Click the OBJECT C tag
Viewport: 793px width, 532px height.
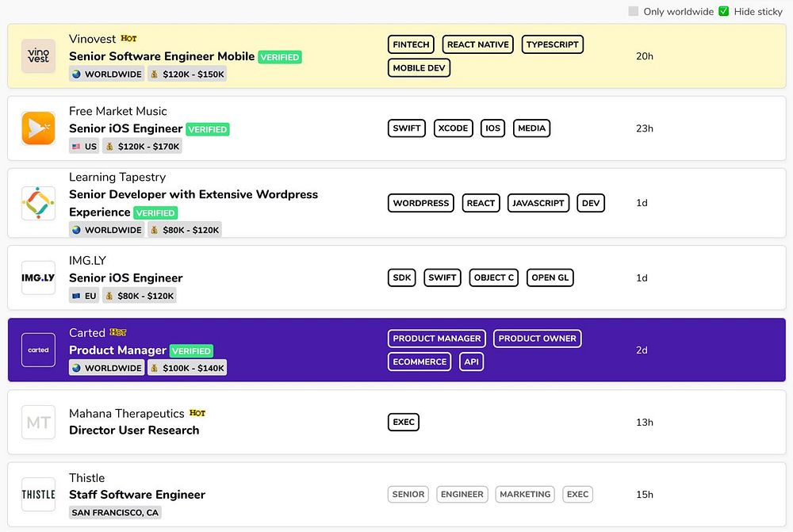(493, 277)
